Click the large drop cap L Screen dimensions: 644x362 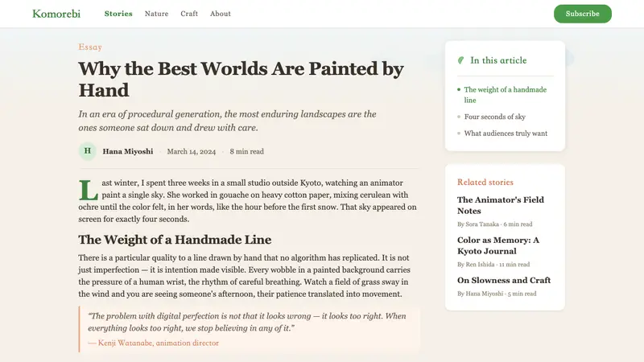pyautogui.click(x=89, y=190)
